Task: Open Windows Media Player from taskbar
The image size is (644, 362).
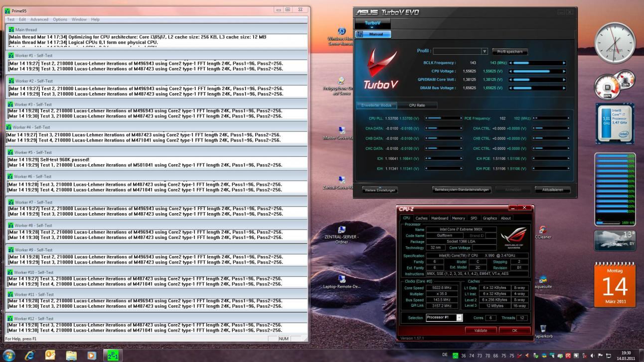Action: [92, 356]
